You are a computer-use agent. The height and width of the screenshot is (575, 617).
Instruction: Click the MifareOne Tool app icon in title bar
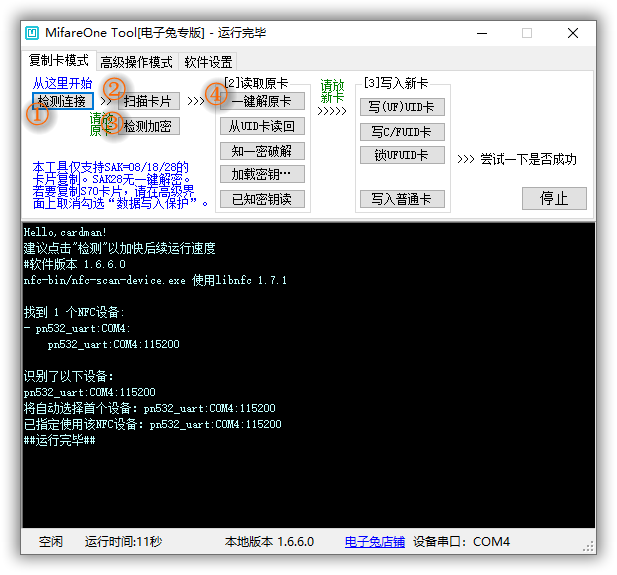pos(32,33)
